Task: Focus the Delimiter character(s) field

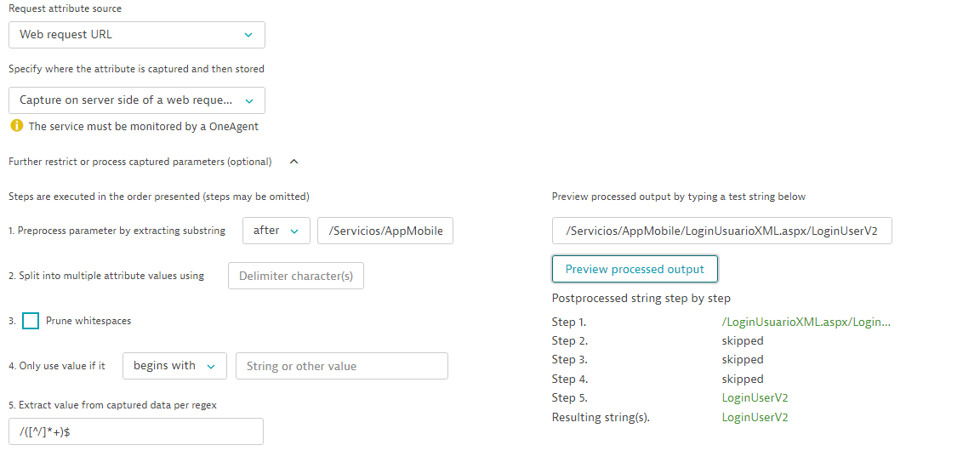Action: (x=296, y=276)
